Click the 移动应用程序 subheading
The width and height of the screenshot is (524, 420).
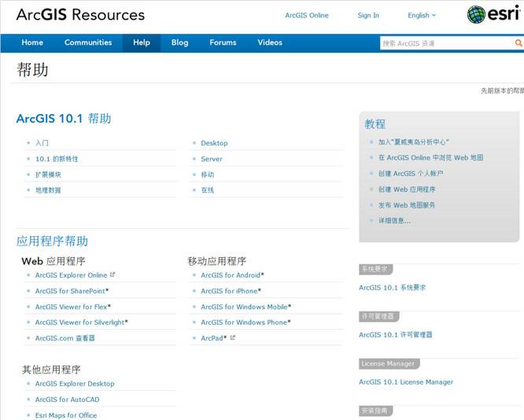tap(217, 261)
